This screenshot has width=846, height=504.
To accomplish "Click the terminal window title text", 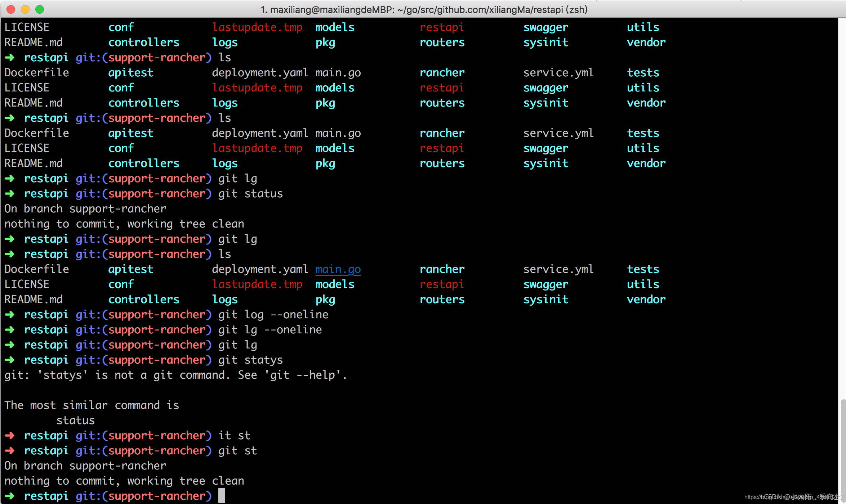I will (424, 9).
